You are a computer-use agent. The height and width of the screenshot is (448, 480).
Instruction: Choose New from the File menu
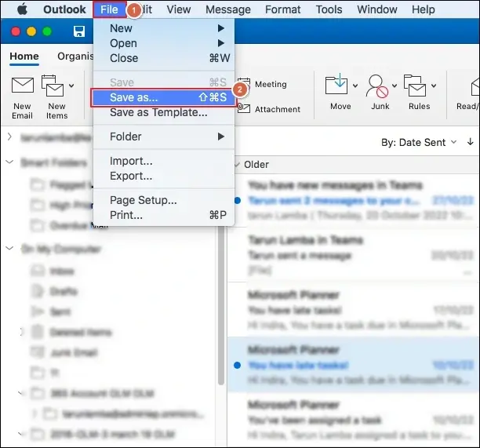pos(164,28)
